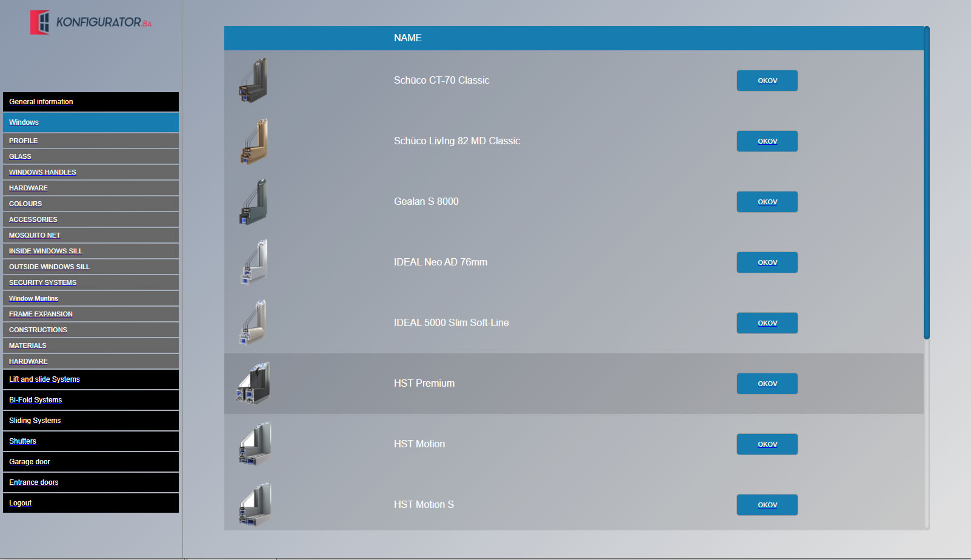Pick the IDEAL 5000 Slim Soft-Line thumbnail
Screen dimensions: 971x560
point(253,322)
